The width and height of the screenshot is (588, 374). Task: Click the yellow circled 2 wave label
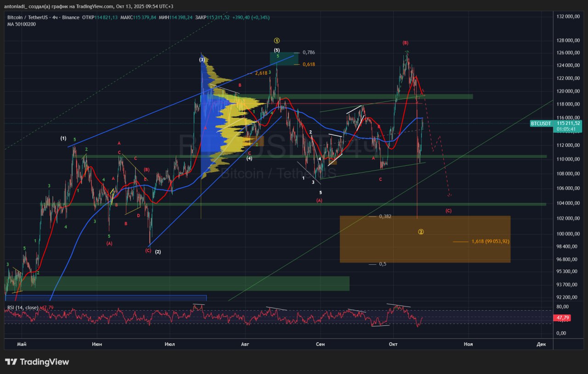click(x=421, y=232)
